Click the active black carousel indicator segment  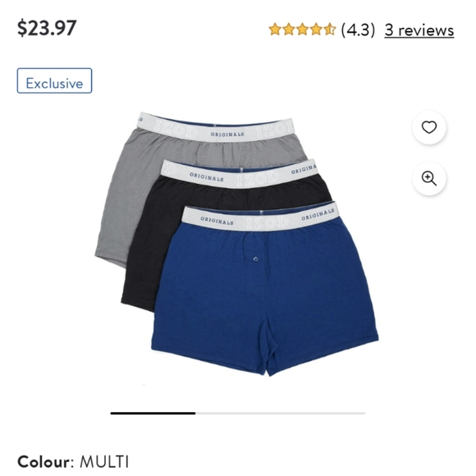point(153,413)
